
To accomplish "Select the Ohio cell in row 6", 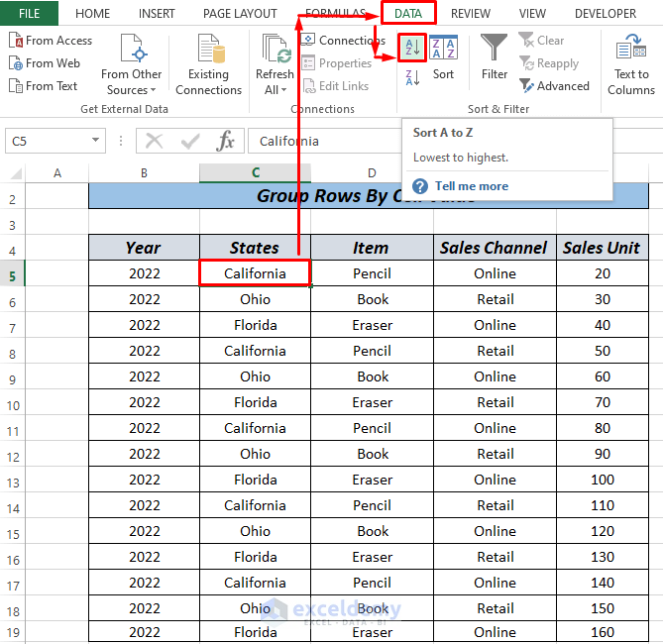I will [x=255, y=299].
